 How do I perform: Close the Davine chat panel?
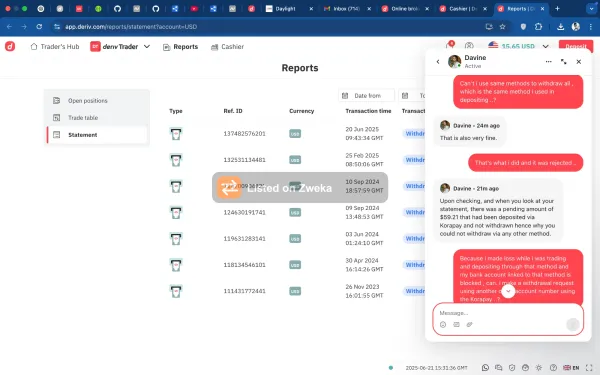[579, 62]
